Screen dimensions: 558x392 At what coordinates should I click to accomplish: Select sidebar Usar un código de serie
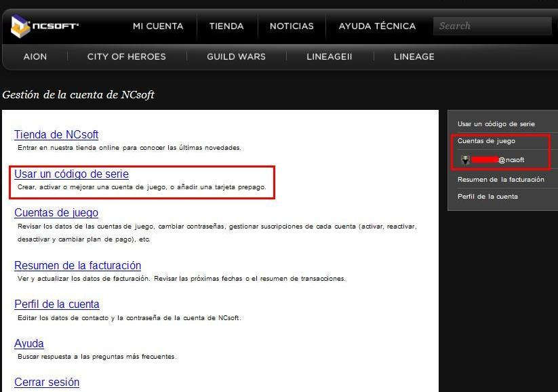pyautogui.click(x=496, y=124)
